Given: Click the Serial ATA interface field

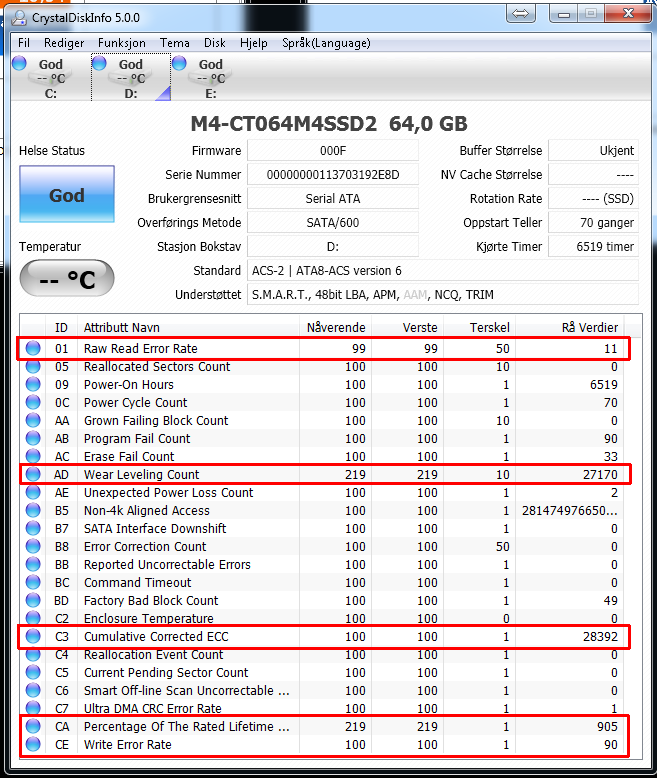Looking at the screenshot, I should pyautogui.click(x=333, y=198).
